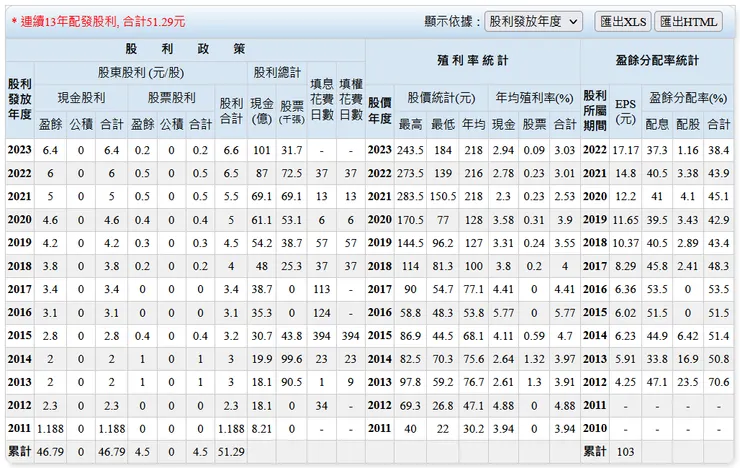Click the 2022 EPS value 17.17
Screen dimensions: 740x468
click(625, 150)
